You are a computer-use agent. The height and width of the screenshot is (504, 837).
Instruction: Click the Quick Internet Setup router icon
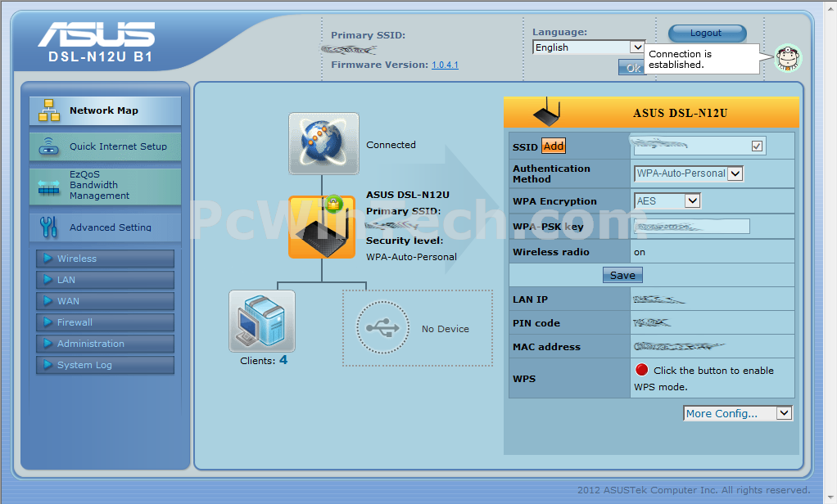49,146
